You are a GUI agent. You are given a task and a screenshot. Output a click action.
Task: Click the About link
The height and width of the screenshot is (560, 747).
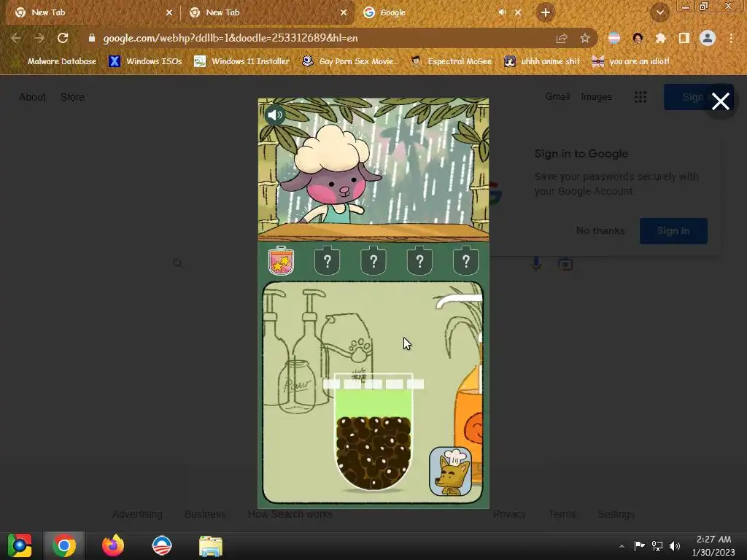[32, 97]
